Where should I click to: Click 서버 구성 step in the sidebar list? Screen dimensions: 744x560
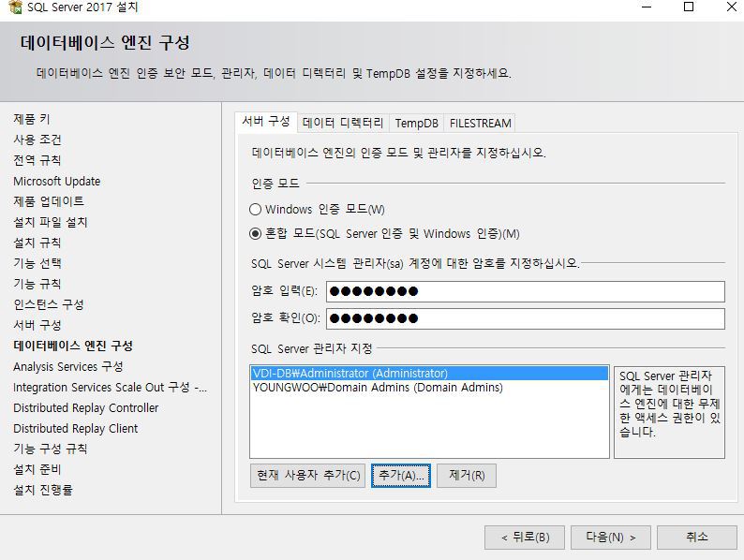tap(37, 325)
